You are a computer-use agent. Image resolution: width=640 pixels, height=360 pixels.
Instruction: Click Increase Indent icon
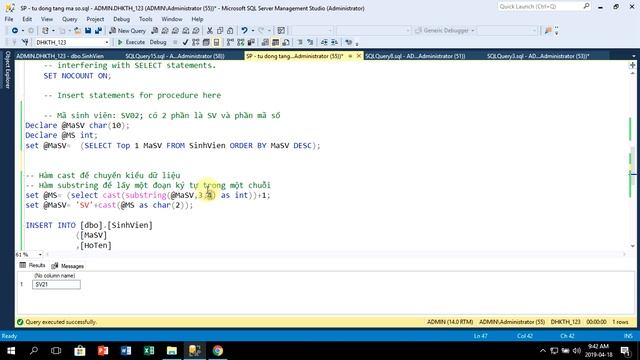click(x=334, y=42)
